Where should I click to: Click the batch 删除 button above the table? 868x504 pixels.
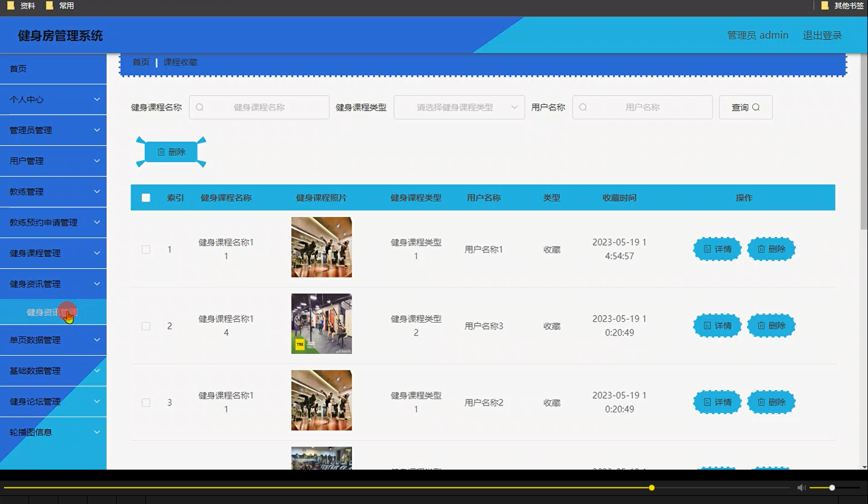tap(171, 152)
